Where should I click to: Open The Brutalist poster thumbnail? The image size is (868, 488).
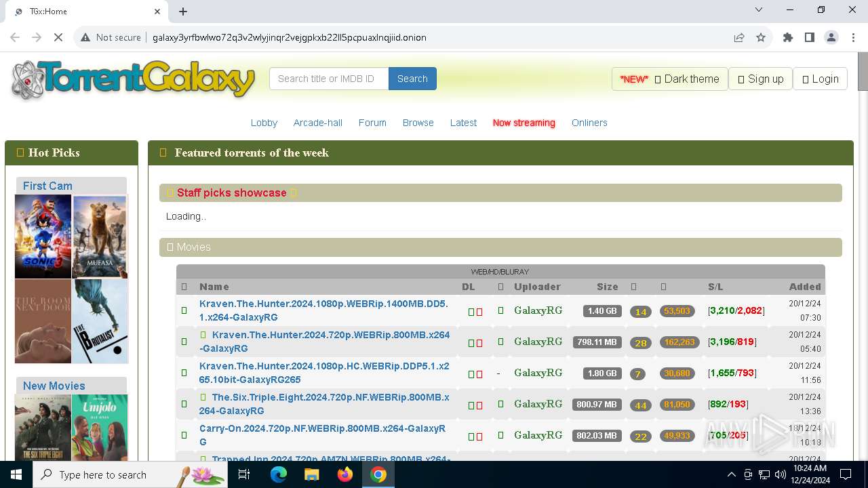pyautogui.click(x=100, y=321)
